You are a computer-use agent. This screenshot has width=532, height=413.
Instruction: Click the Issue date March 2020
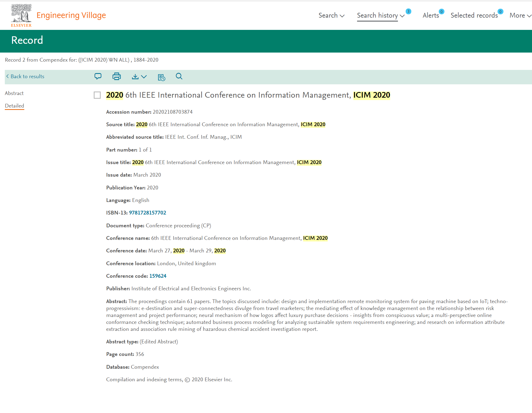(x=147, y=175)
